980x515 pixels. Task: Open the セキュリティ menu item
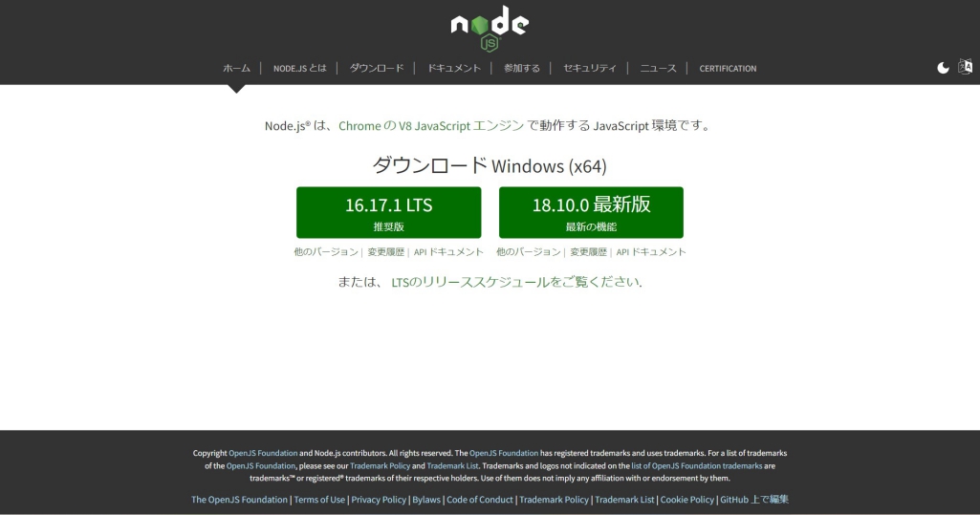589,68
